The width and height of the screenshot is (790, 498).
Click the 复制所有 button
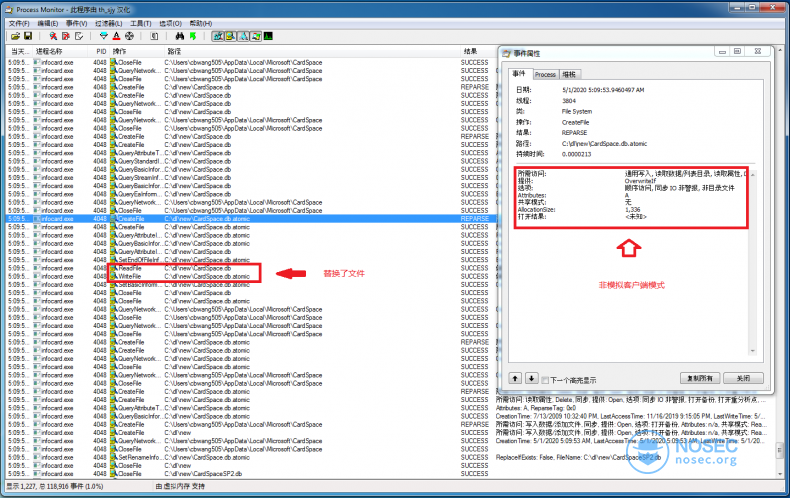click(x=700, y=379)
